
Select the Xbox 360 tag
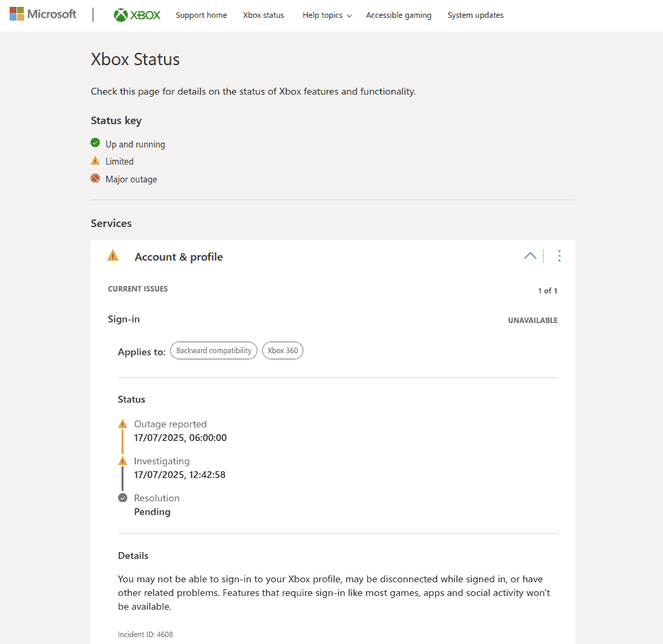click(x=283, y=350)
